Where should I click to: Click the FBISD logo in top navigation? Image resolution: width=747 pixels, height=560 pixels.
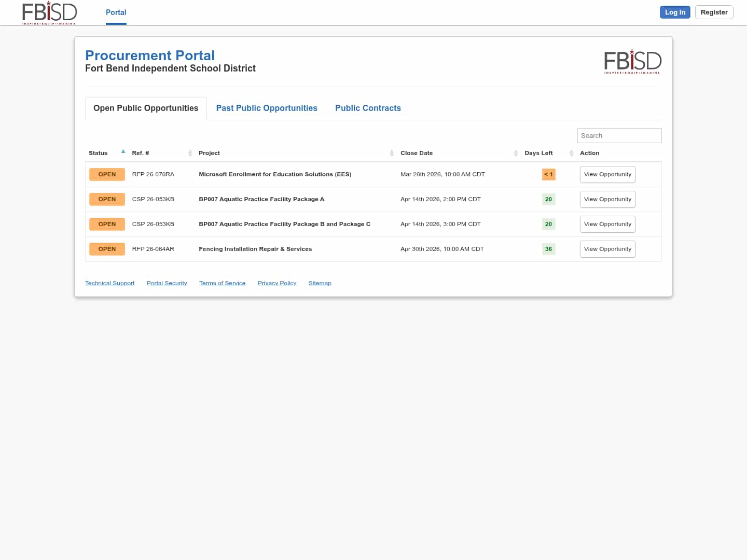point(49,12)
